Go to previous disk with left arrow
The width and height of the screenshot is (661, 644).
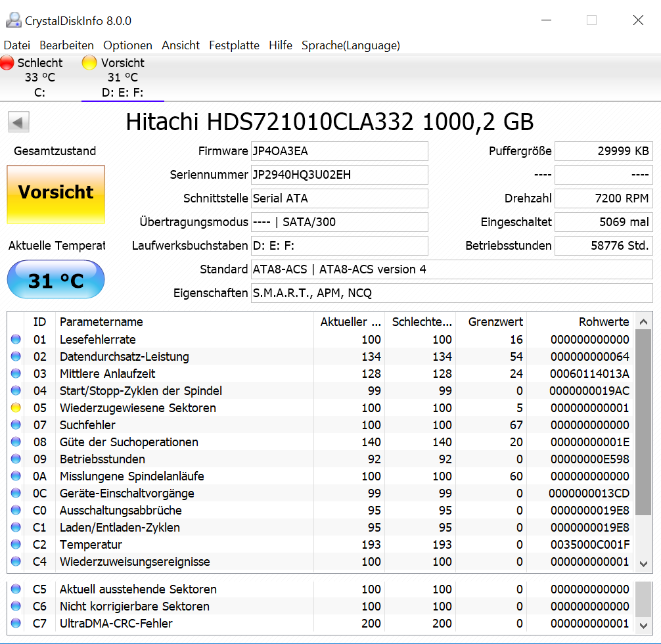tap(18, 122)
